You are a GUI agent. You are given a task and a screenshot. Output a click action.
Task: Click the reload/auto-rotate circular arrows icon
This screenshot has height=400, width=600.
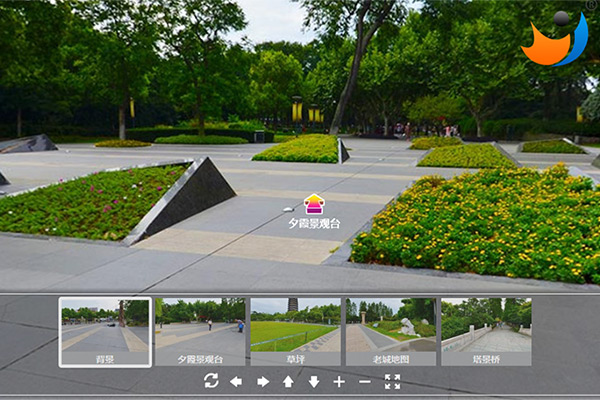click(211, 381)
